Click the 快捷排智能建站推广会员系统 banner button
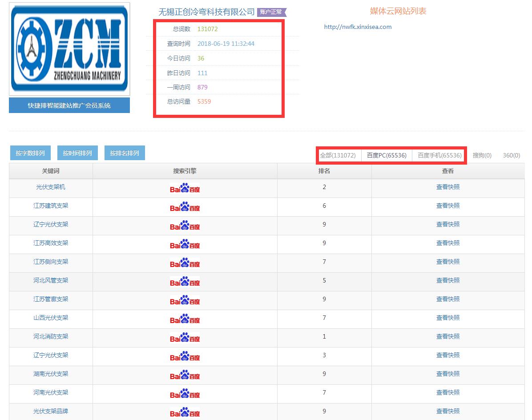This screenshot has height=420, width=532. pos(69,105)
